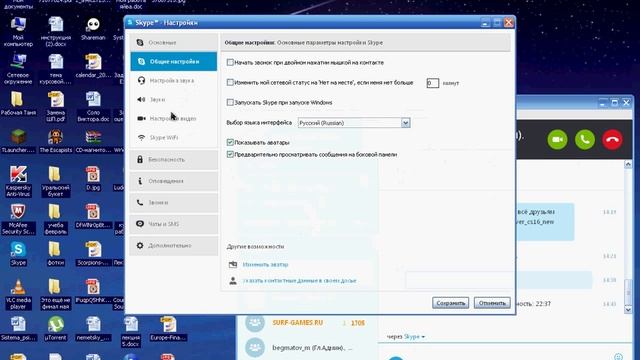The height and width of the screenshot is (360, 640).
Task: Uncheck the Показывать аватары checkbox
Action: pyautogui.click(x=230, y=142)
